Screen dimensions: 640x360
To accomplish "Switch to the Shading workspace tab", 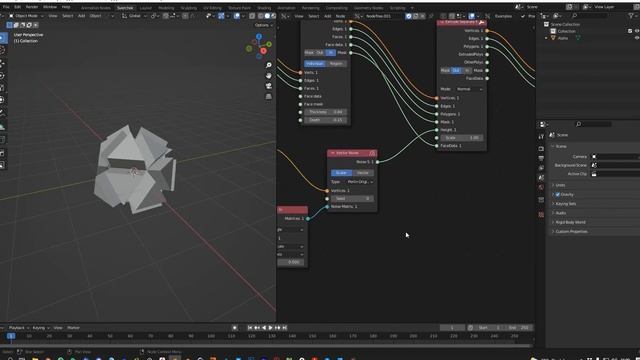I will (x=264, y=8).
